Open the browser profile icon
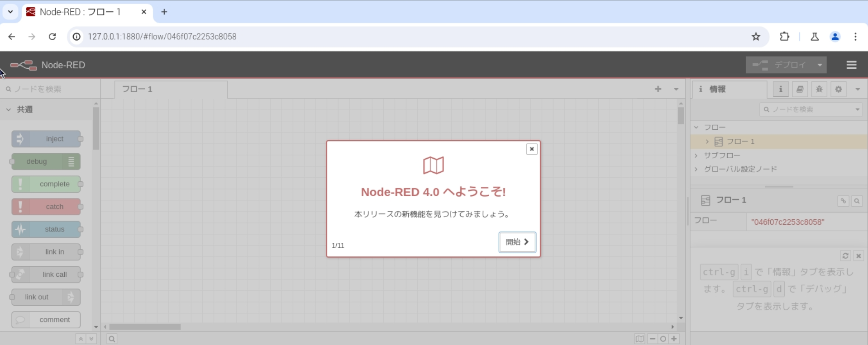This screenshot has height=345, width=868. pos(835,37)
